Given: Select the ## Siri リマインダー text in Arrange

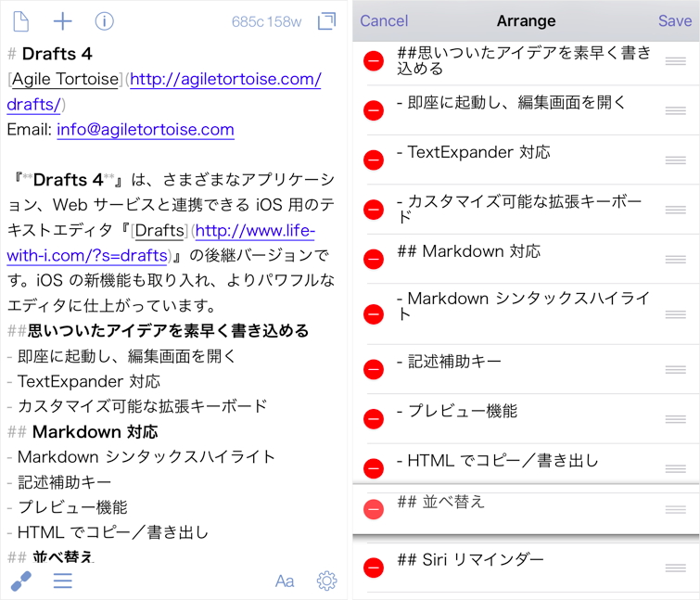Looking at the screenshot, I should [471, 559].
